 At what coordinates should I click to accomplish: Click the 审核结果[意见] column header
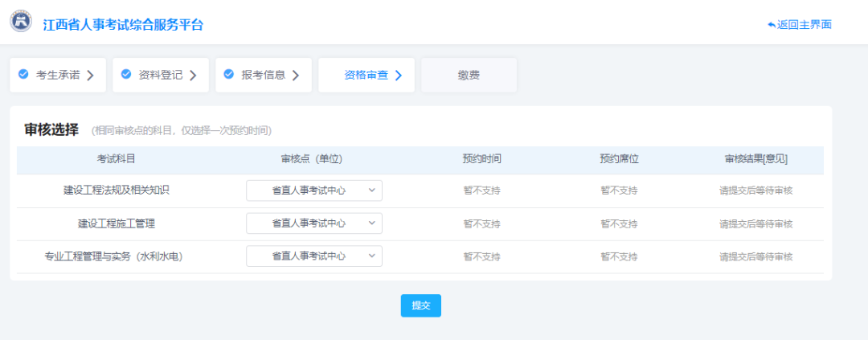click(756, 159)
